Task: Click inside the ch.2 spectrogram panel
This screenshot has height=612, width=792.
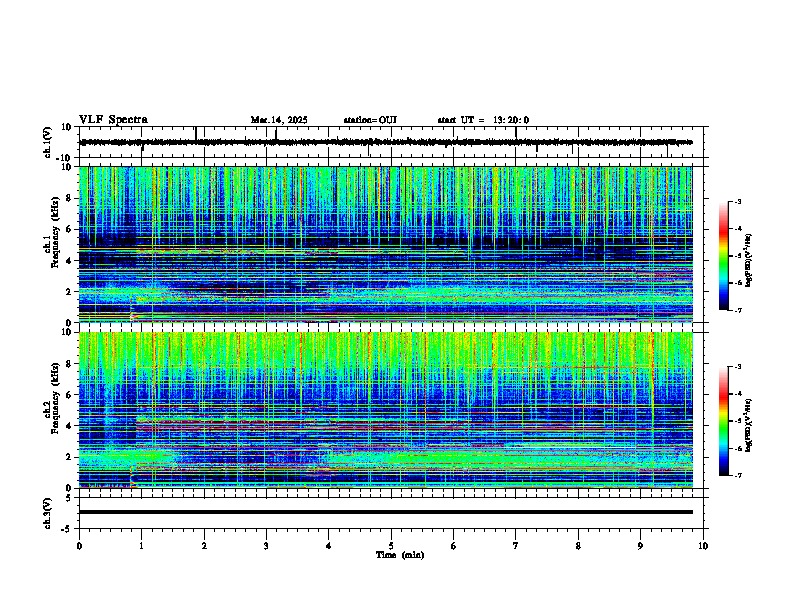Action: coord(386,410)
